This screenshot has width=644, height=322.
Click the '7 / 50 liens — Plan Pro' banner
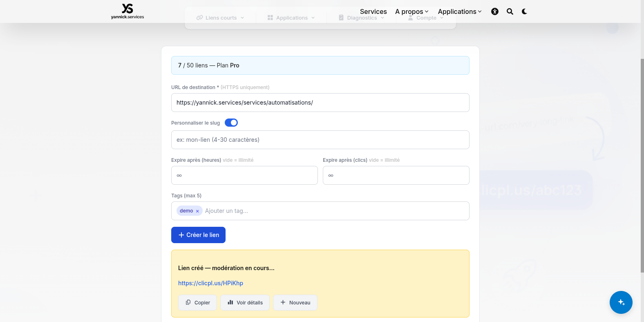coord(320,65)
